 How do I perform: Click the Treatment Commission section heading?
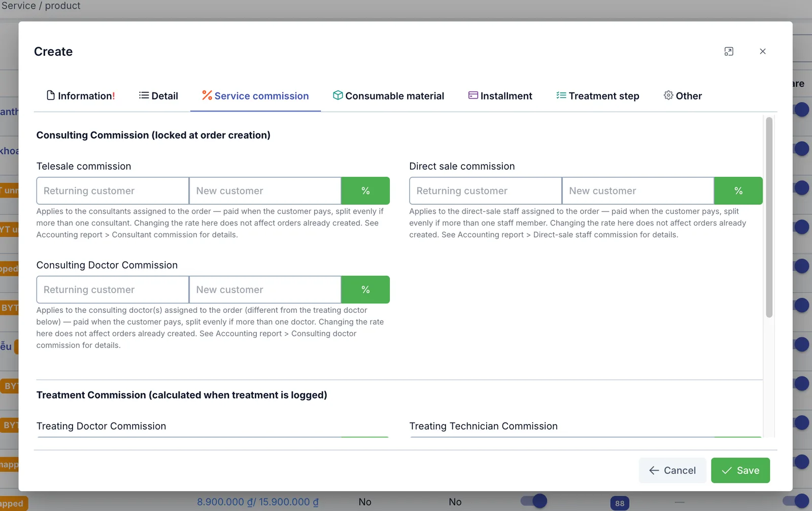(182, 395)
